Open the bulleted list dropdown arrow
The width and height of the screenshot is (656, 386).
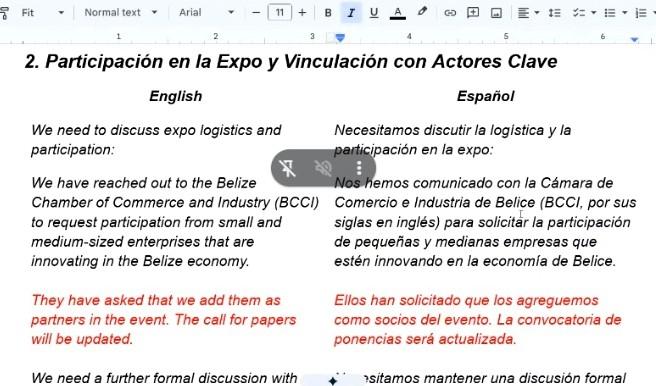pyautogui.click(x=624, y=13)
